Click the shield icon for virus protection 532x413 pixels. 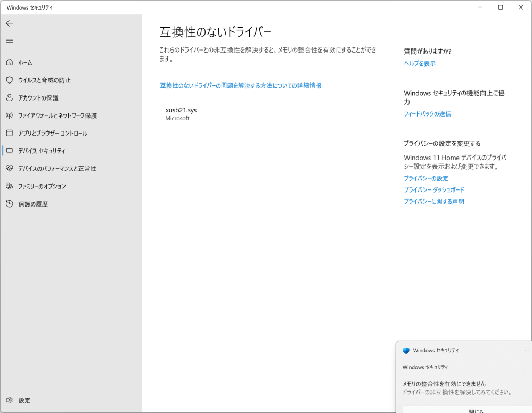pos(10,80)
